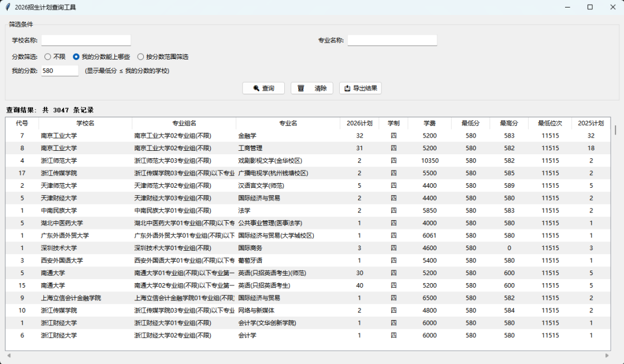The width and height of the screenshot is (624, 364).
Task: Click tuition cell showing 6061
Action: [x=429, y=236]
